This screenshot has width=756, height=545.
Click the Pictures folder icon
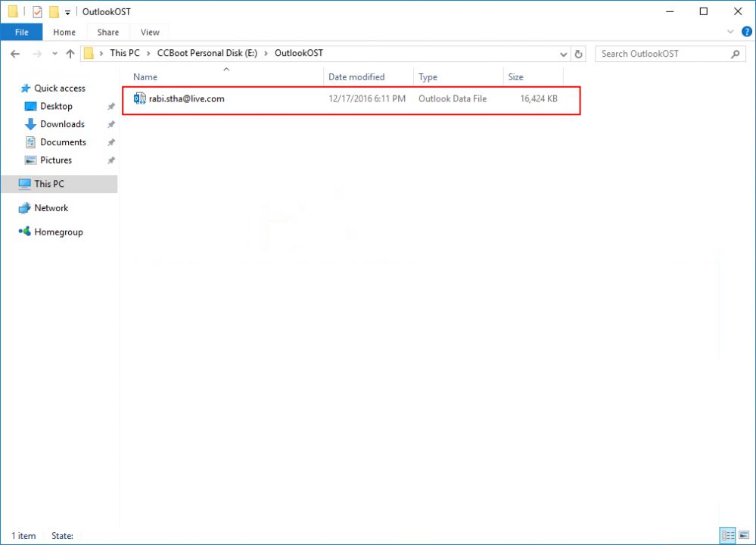(30, 160)
